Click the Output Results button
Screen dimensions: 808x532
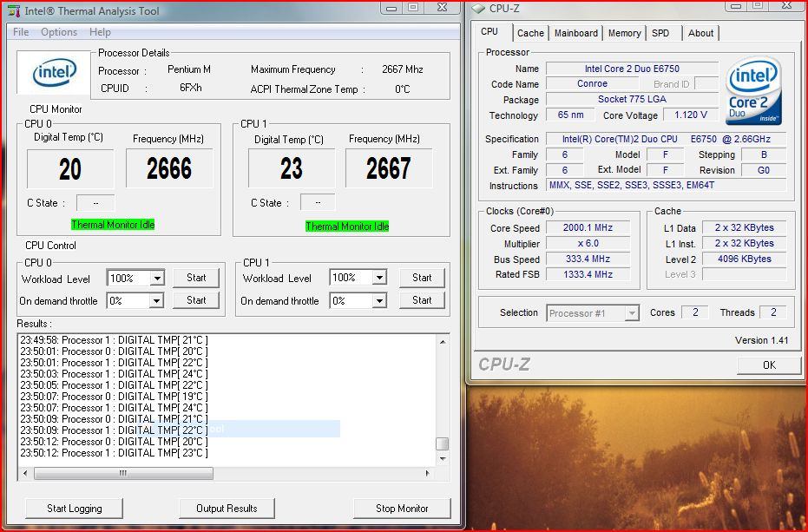pyautogui.click(x=227, y=509)
